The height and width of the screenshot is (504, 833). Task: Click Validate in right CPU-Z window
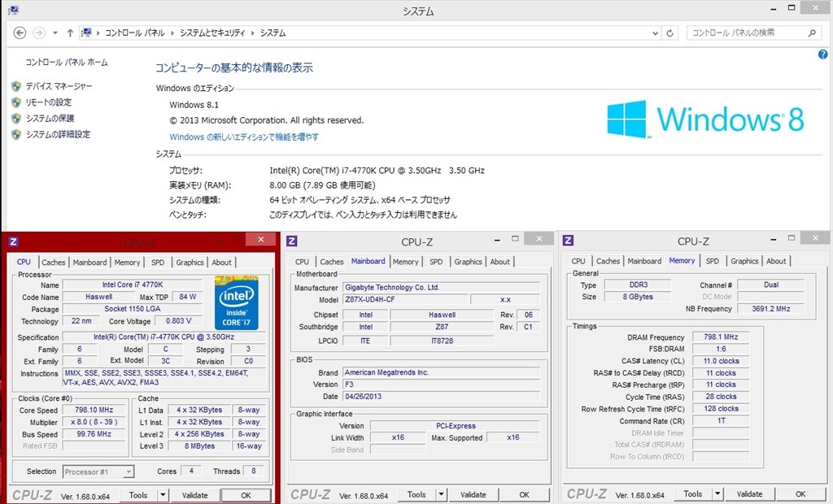[x=749, y=494]
